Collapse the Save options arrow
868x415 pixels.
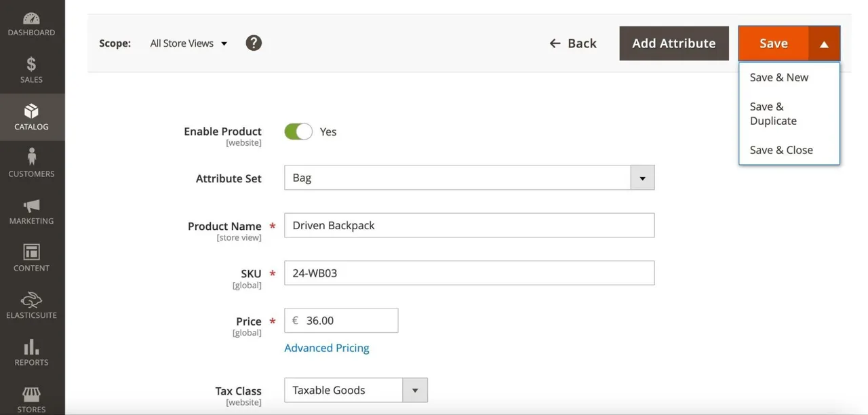pos(824,43)
